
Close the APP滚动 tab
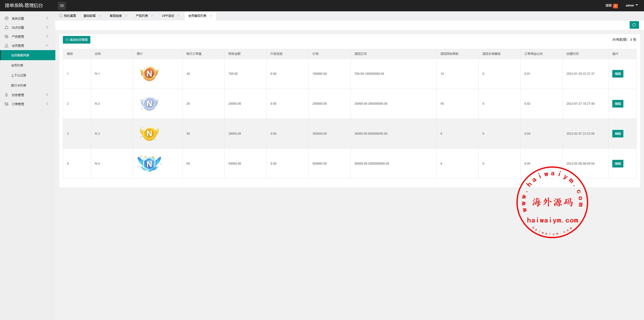point(178,16)
